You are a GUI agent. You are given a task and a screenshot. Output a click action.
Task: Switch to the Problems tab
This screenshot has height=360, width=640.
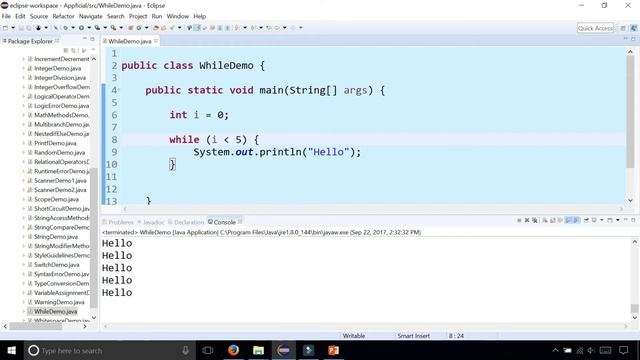point(118,222)
